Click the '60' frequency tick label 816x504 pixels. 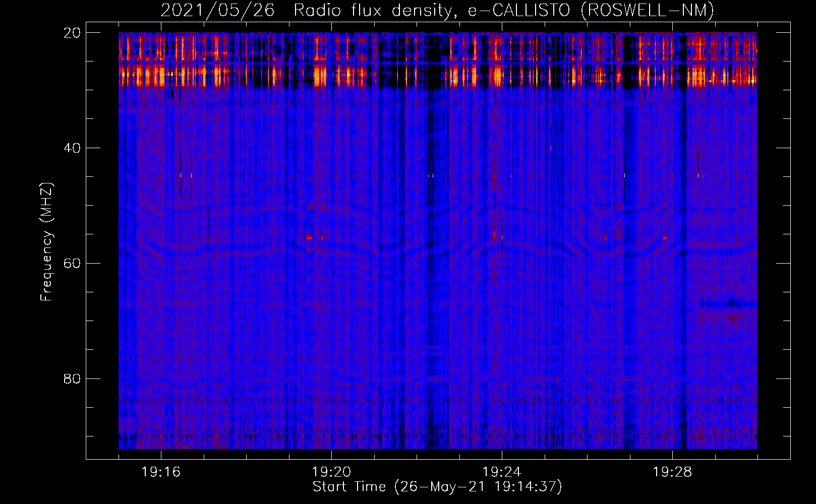pyautogui.click(x=72, y=264)
